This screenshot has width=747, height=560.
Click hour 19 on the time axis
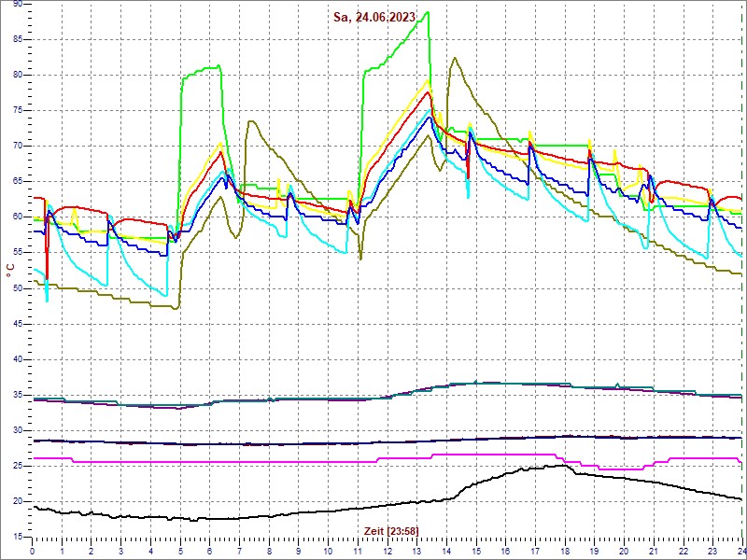tap(594, 550)
